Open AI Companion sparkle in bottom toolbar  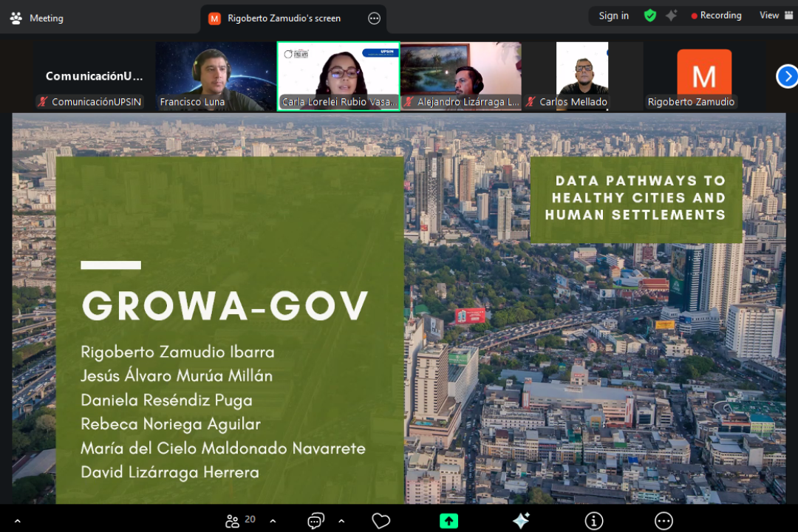[521, 521]
